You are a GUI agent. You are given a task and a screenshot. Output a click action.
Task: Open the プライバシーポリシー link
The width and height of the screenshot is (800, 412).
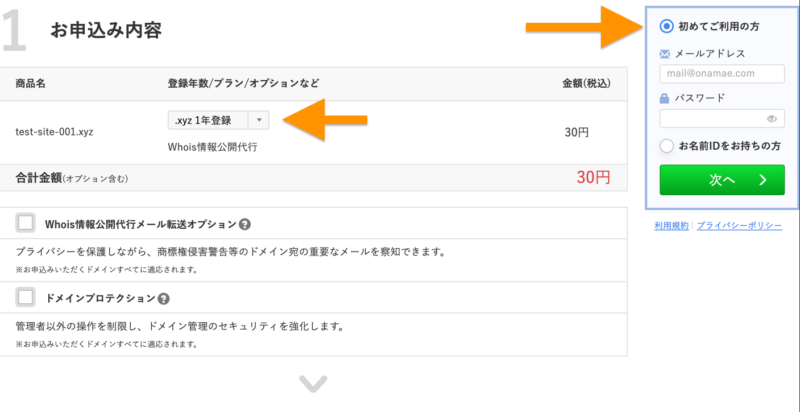(739, 225)
